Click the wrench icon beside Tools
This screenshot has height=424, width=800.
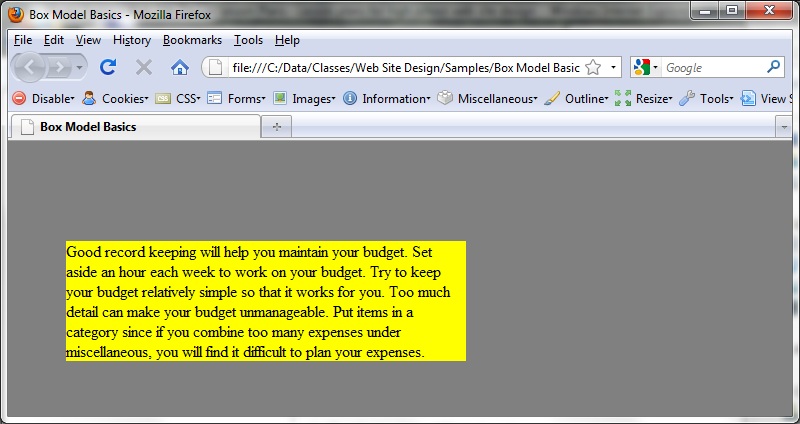(x=687, y=98)
